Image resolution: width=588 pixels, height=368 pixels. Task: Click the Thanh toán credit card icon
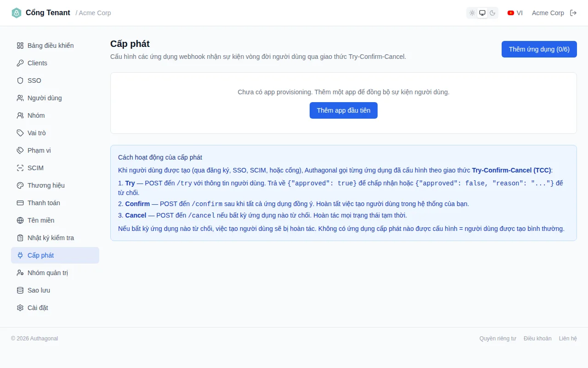click(x=20, y=203)
